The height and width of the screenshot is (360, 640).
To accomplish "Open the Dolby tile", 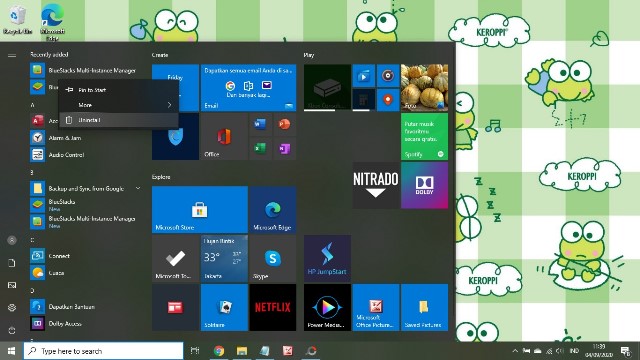I will click(424, 185).
